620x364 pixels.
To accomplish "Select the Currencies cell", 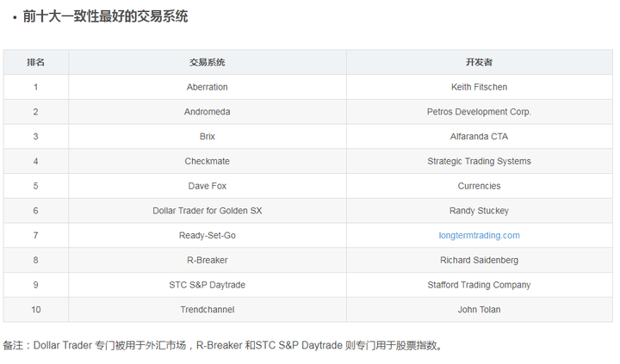I will pyautogui.click(x=480, y=186).
